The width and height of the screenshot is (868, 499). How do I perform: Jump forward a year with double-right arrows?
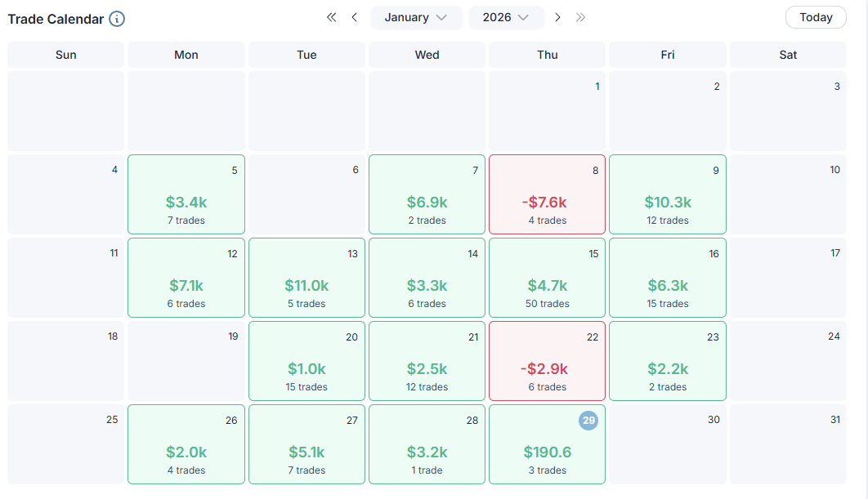click(x=580, y=17)
